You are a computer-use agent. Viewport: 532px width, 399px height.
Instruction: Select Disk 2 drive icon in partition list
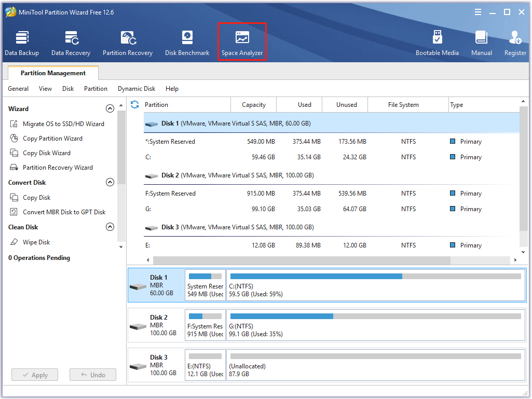[152, 176]
